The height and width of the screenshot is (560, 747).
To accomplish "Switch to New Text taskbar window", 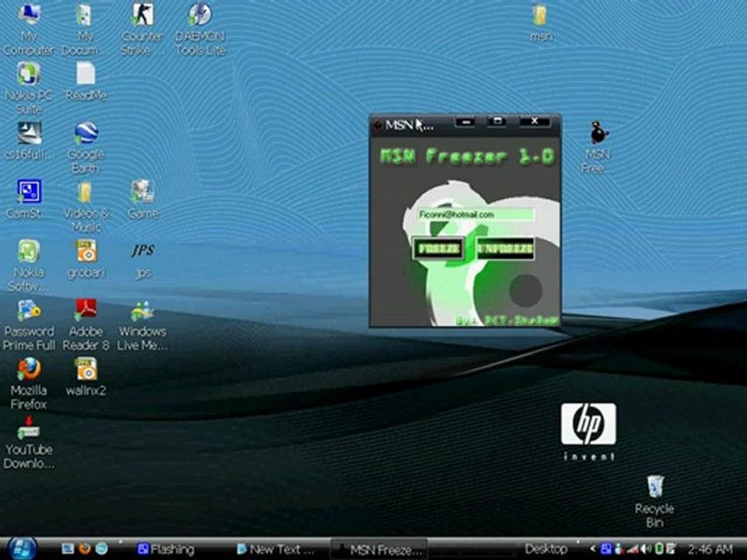I will pos(276,550).
